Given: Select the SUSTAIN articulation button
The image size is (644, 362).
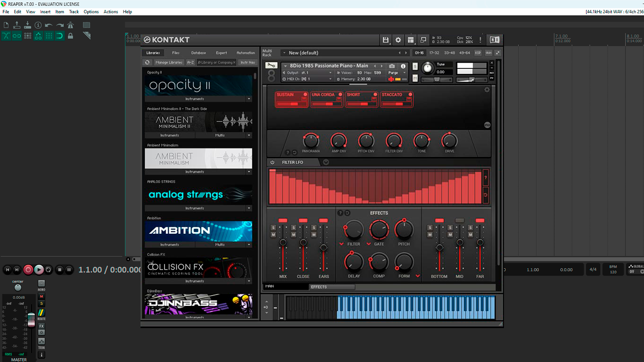Looking at the screenshot, I should tap(291, 99).
